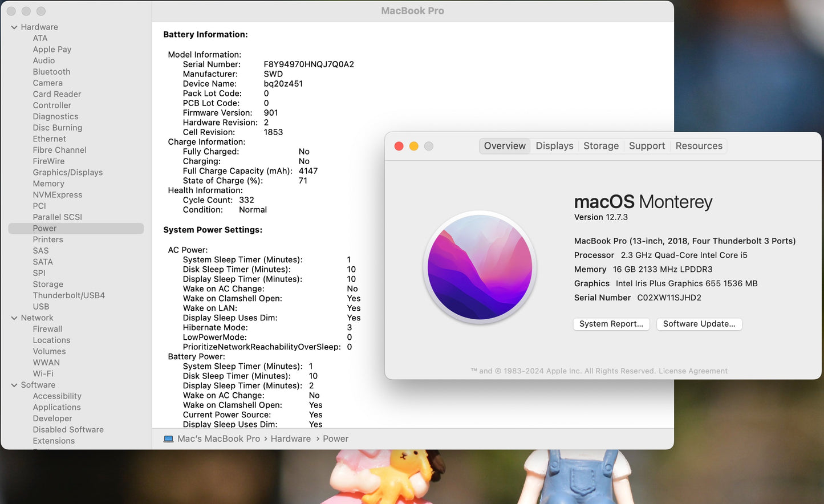The width and height of the screenshot is (824, 504).
Task: Collapse the Hardware section in sidebar
Action: point(14,27)
